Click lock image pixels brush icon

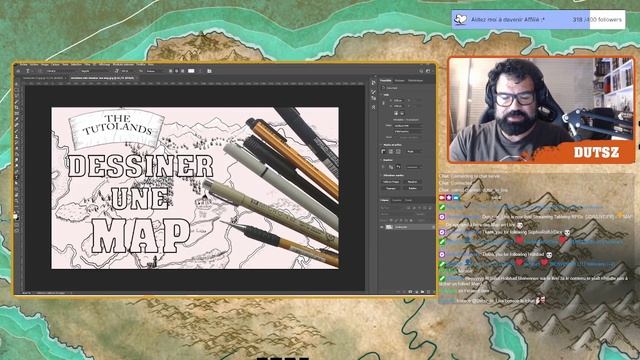[396, 220]
